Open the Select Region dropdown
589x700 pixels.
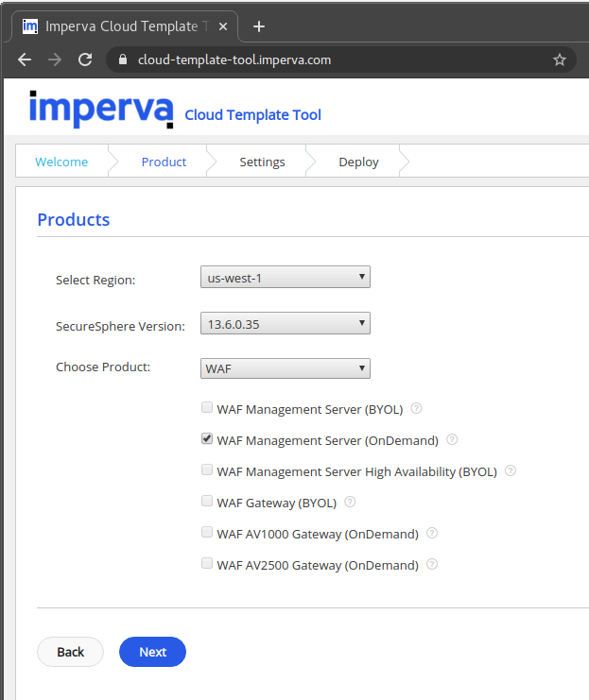point(285,277)
